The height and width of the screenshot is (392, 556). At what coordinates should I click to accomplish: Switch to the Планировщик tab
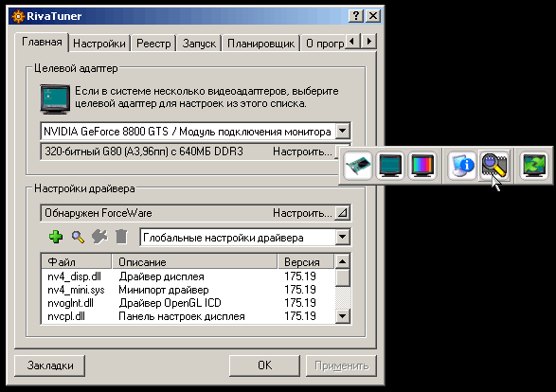(x=260, y=44)
